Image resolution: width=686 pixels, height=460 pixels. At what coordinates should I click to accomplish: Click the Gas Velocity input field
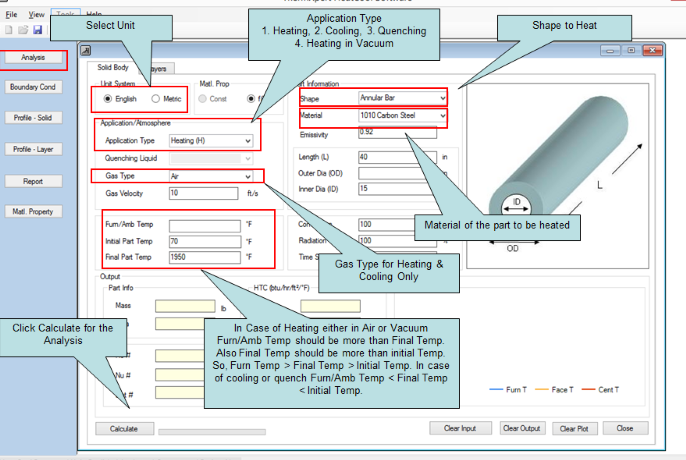[x=203, y=193]
